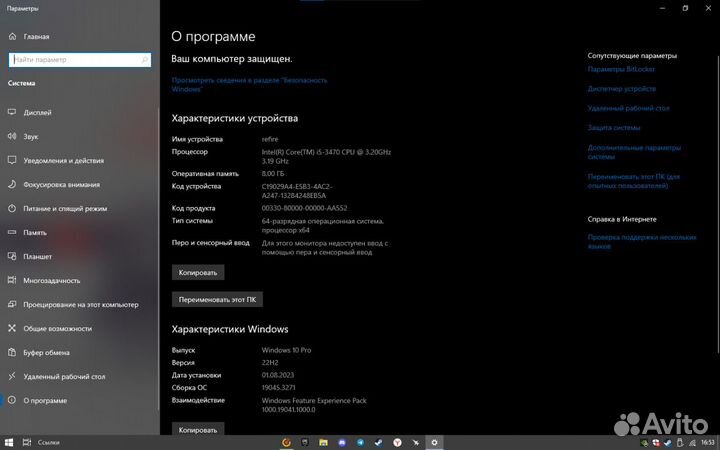Click Переименовать этот ПК button
This screenshot has height=450, width=720.
coord(217,299)
